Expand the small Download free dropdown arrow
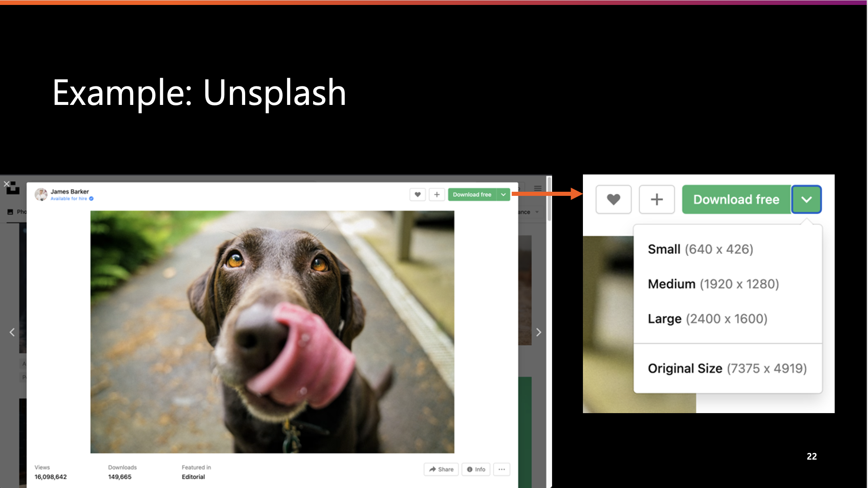Image resolution: width=868 pixels, height=488 pixels. click(503, 195)
